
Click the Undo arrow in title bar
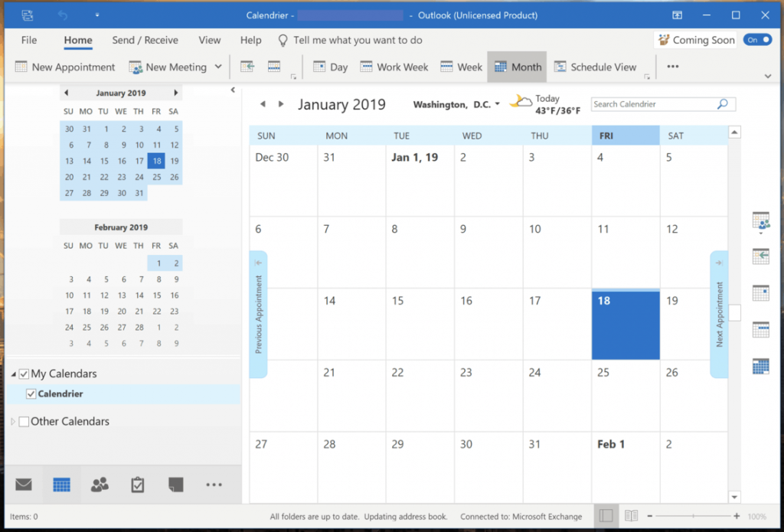tap(63, 15)
